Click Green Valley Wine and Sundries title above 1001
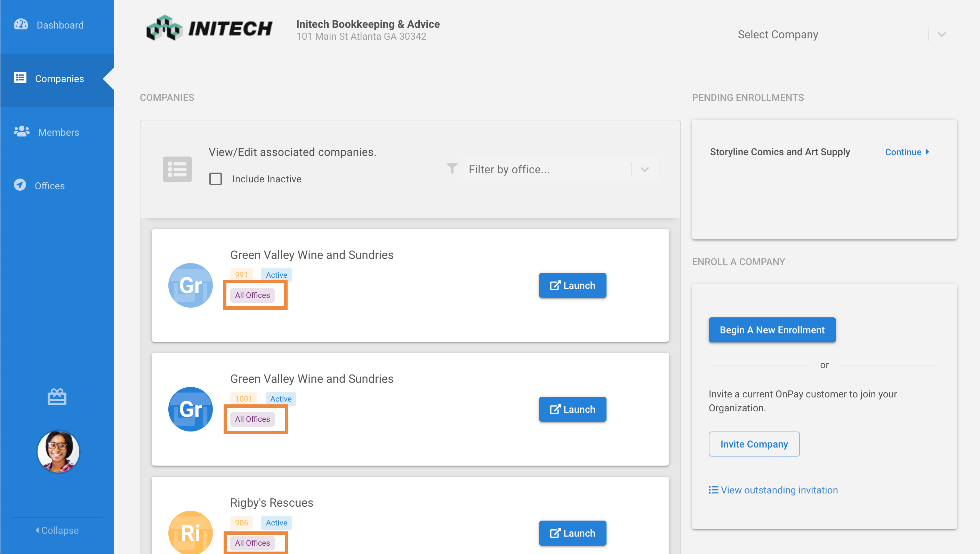 pyautogui.click(x=312, y=379)
